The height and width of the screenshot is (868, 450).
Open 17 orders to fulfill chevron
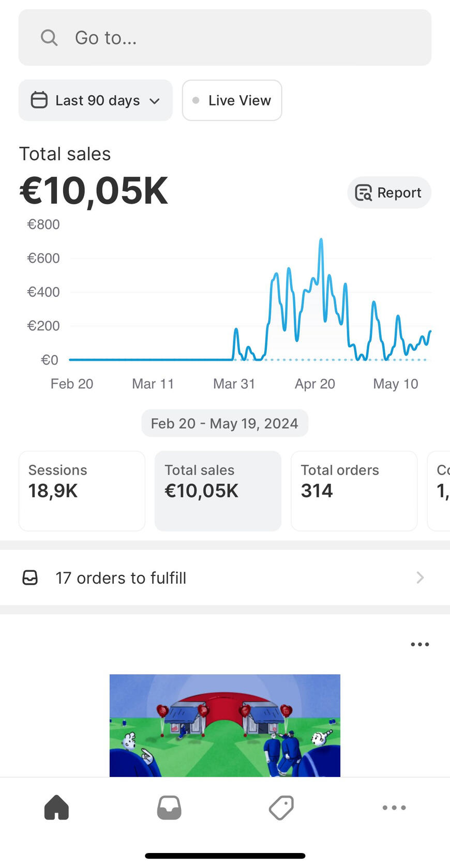tap(420, 577)
